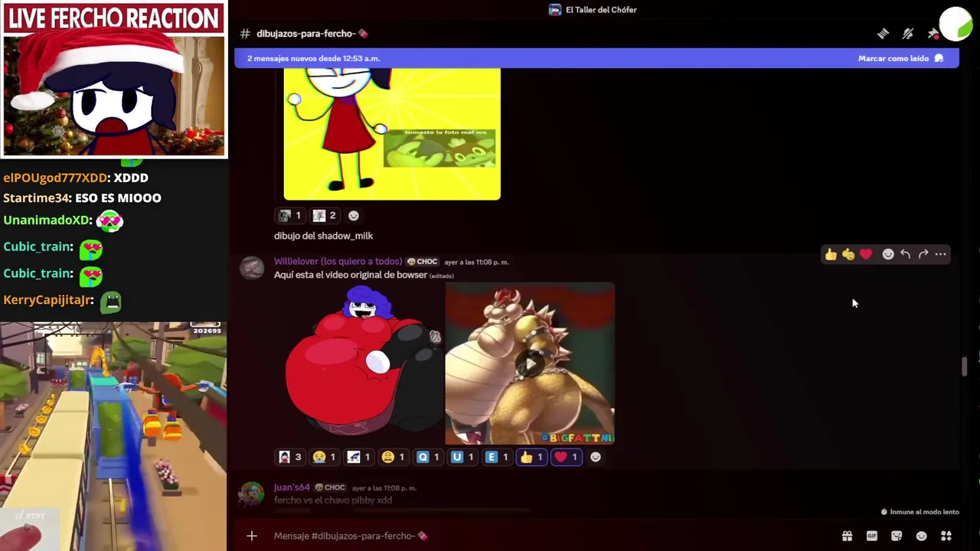Click 'Inmune al modo lento' label
Image resolution: width=980 pixels, height=551 pixels.
(x=920, y=512)
